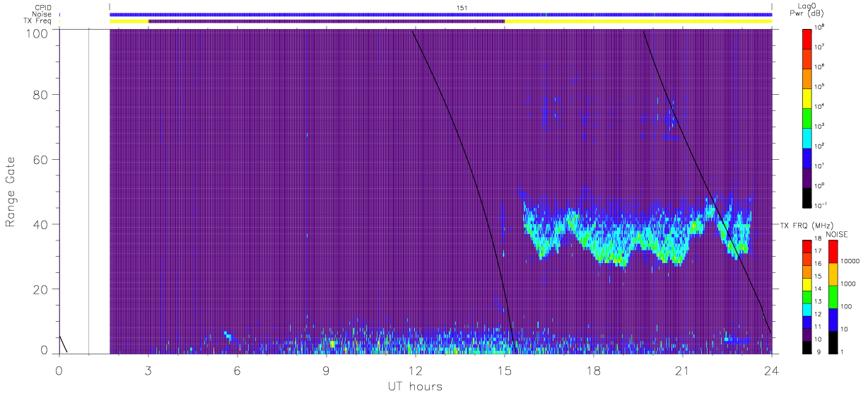Image resolution: width=868 pixels, height=401 pixels.
Task: Click x-axis tick label 12
Action: click(x=415, y=370)
